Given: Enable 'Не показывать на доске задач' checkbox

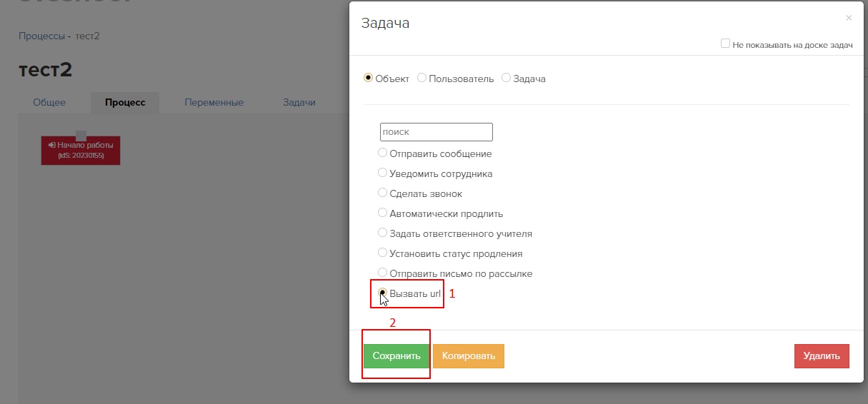Looking at the screenshot, I should coord(725,44).
